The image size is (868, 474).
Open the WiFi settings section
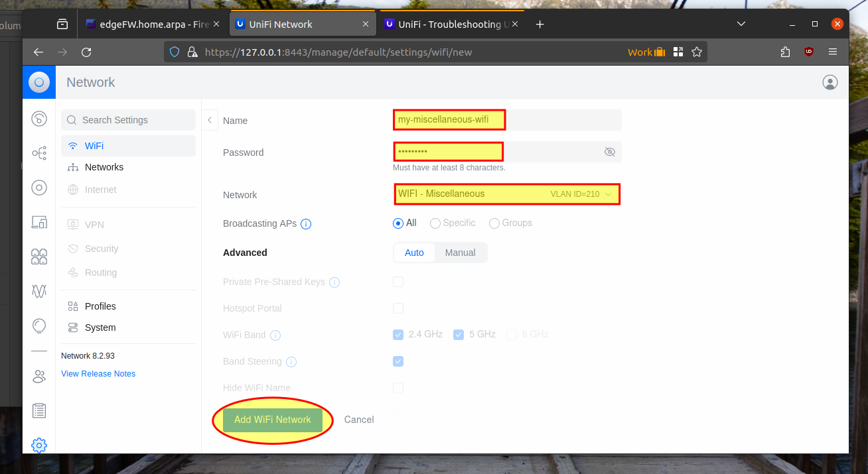pyautogui.click(x=128, y=146)
